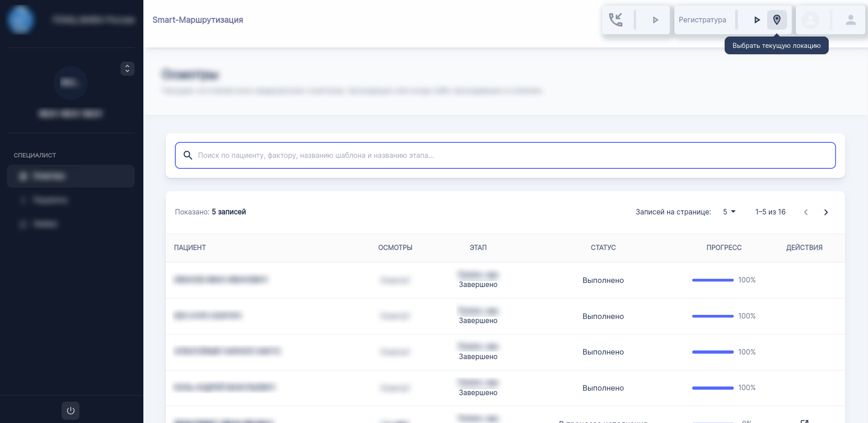Click the round grey avatar in the top bar

point(810,20)
